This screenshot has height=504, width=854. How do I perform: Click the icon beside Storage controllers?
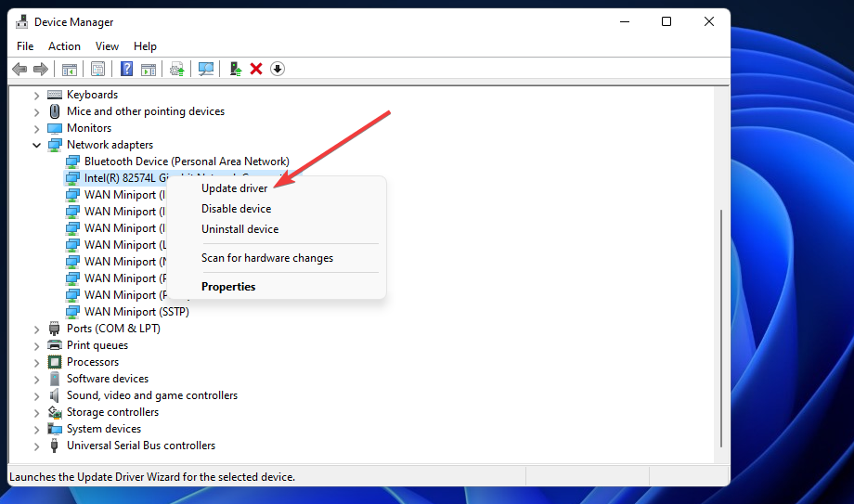pos(55,412)
